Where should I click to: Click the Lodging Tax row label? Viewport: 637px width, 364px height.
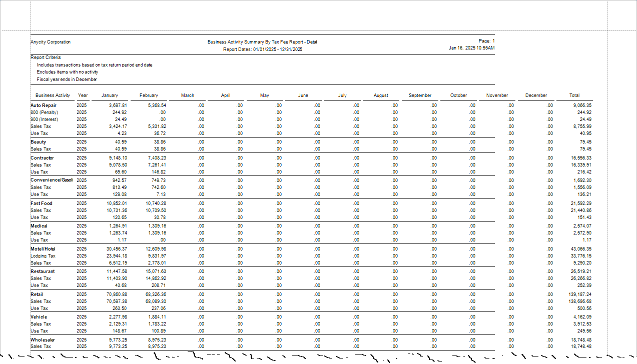point(43,256)
